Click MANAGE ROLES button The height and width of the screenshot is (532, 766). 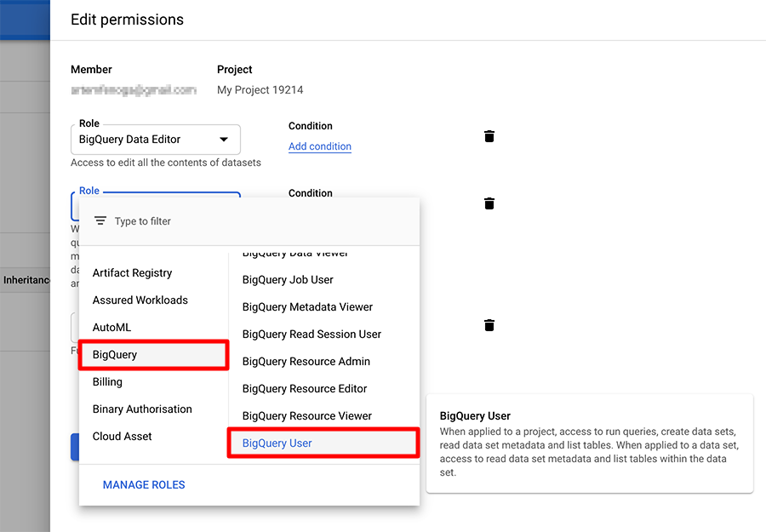coord(144,485)
